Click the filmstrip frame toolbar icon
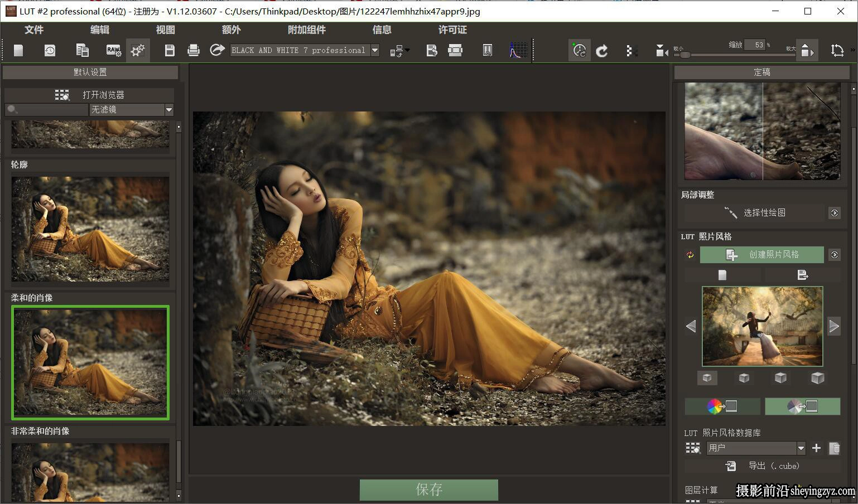Screen dimensions: 858x504 (x=455, y=51)
